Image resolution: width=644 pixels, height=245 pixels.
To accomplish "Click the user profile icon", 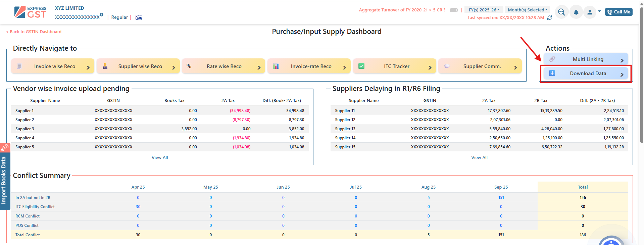I will (590, 12).
